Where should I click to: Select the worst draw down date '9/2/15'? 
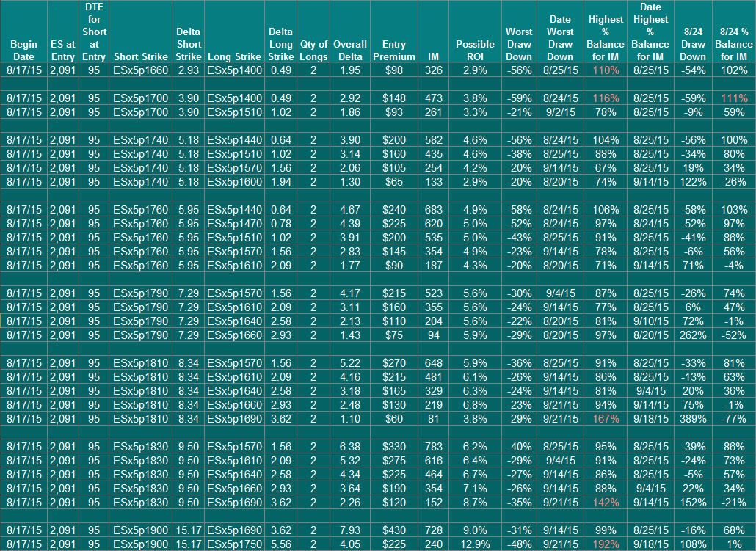560,112
